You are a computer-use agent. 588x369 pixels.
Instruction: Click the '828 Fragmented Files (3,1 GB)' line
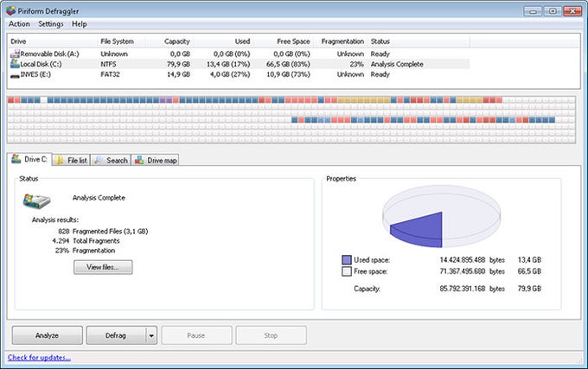coord(103,231)
